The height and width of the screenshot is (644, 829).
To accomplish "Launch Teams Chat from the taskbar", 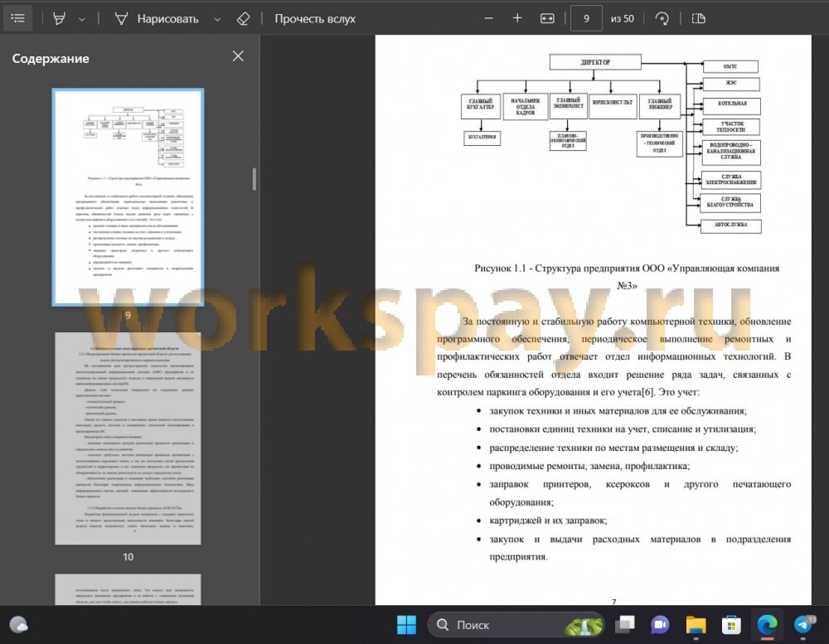I will (x=660, y=625).
